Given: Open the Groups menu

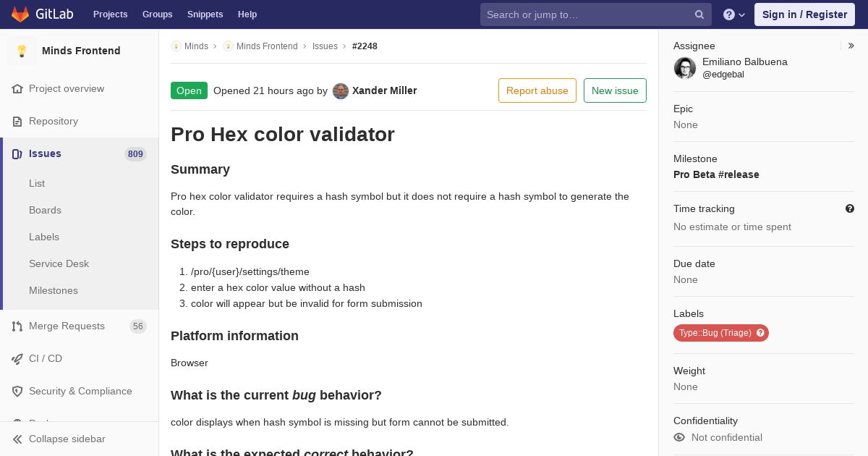Looking at the screenshot, I should pos(157,14).
